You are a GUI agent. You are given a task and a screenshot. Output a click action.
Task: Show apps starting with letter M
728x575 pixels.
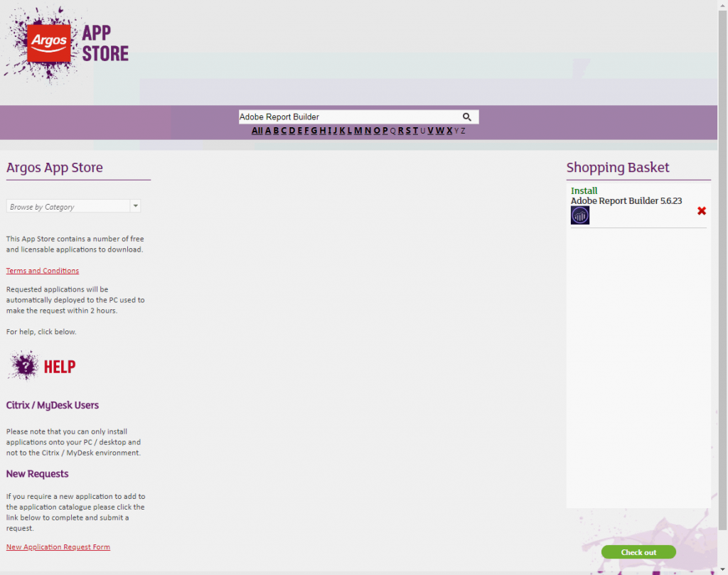[x=358, y=131]
